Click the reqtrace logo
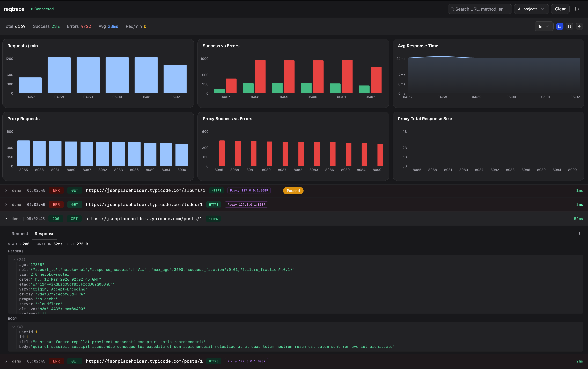The width and height of the screenshot is (588, 369). pyautogui.click(x=14, y=9)
